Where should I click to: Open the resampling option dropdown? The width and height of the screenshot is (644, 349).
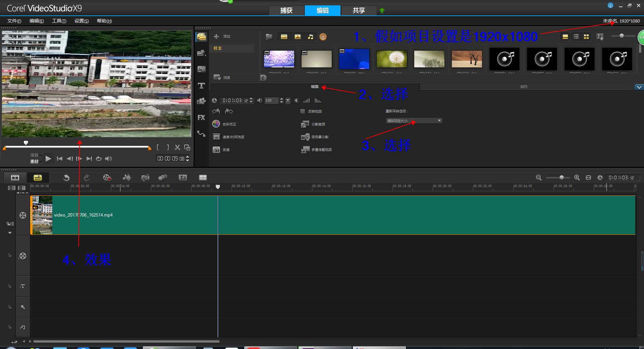414,121
